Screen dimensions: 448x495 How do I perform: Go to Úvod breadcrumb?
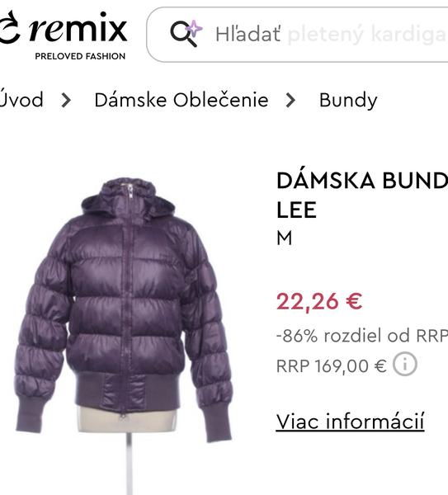coord(21,99)
